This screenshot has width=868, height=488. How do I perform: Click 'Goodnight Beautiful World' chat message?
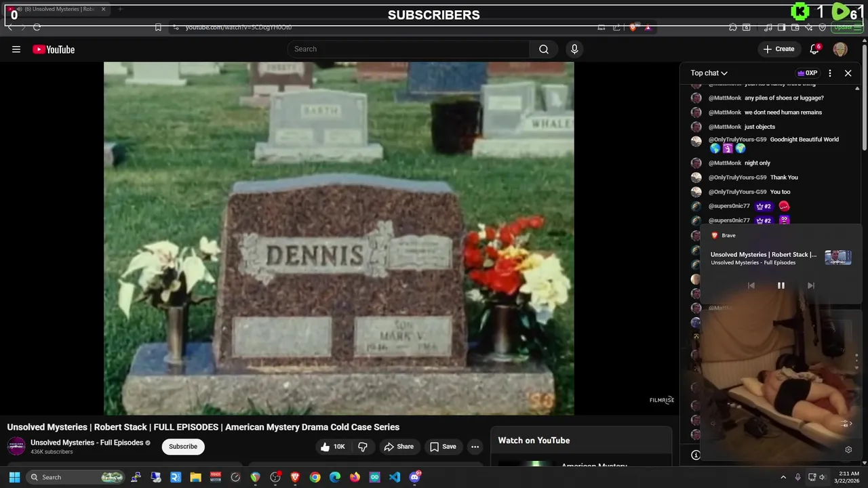pyautogui.click(x=804, y=140)
